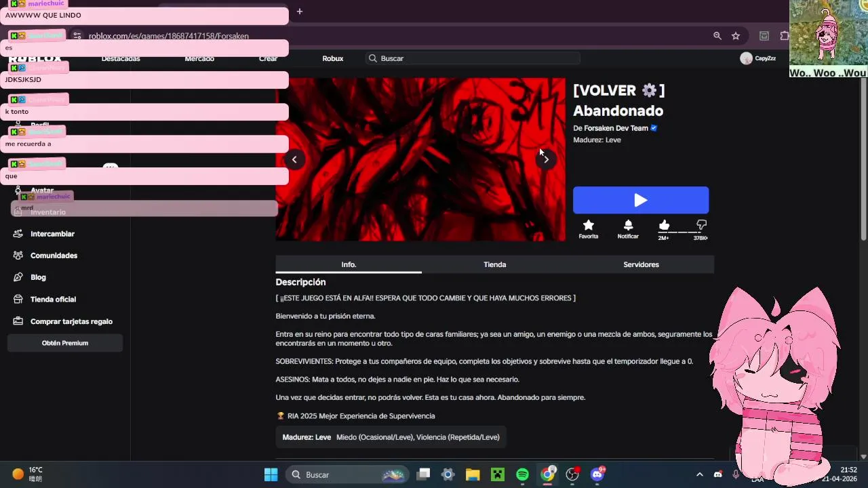Bookmark this page with the star icon
Screen dimensions: 868x488
(736, 36)
